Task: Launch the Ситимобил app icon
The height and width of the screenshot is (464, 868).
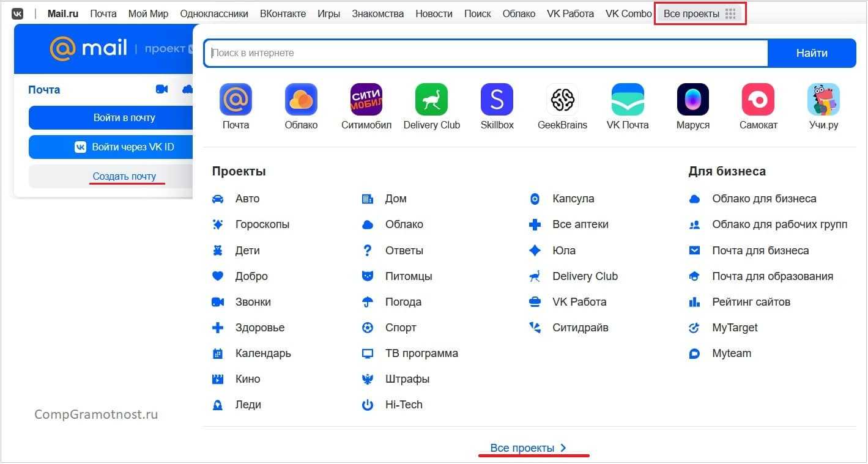Action: pos(366,100)
